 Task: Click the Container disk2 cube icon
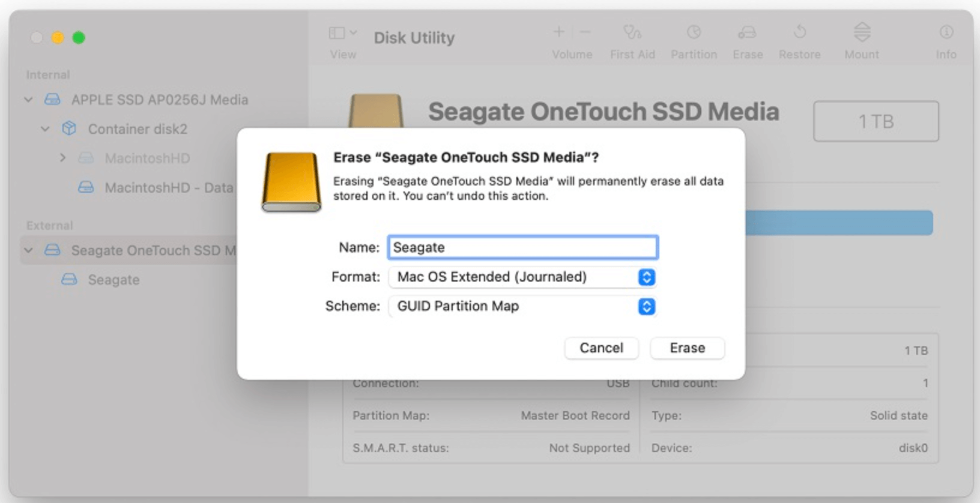[70, 128]
